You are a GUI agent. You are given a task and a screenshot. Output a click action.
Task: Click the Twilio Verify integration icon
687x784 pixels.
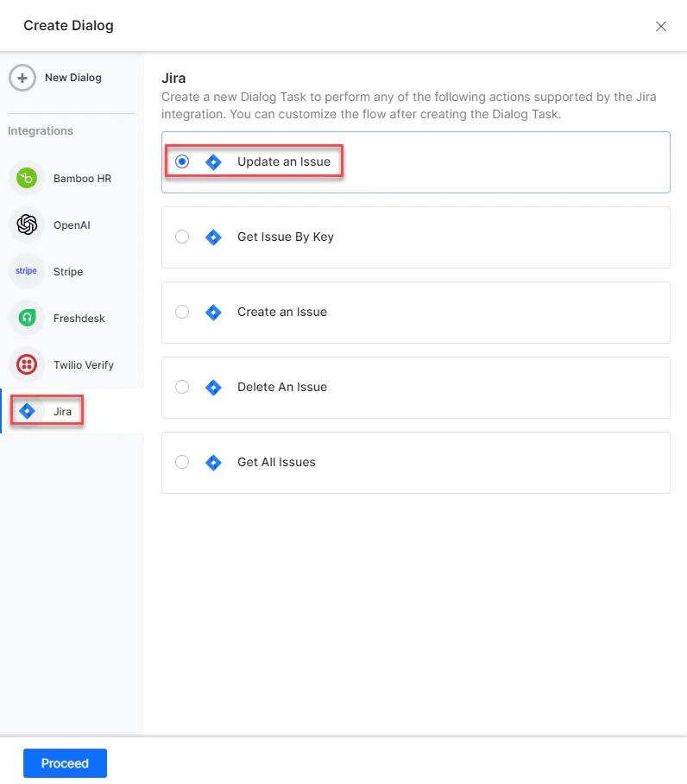pos(26,364)
